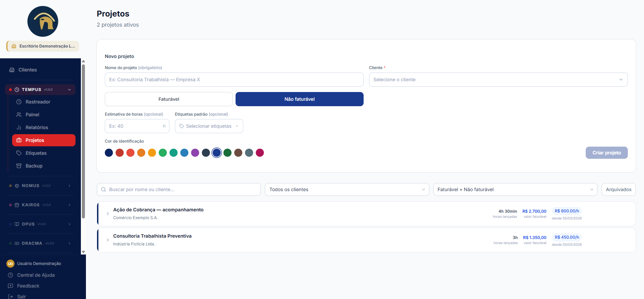644x299 pixels.
Task: Open the Rastreador clock icon
Action: coord(19,102)
